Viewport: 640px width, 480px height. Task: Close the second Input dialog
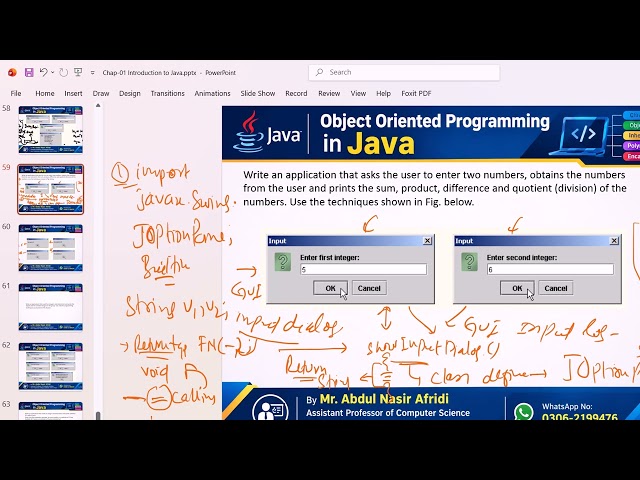click(x=614, y=241)
